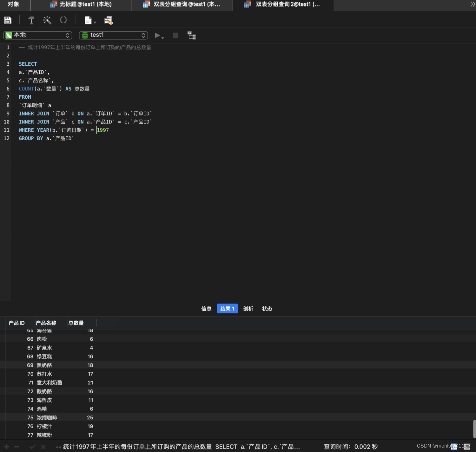Viewport: 476px width, 452px height.
Task: Open the test1 database dropdown
Action: (x=113, y=35)
